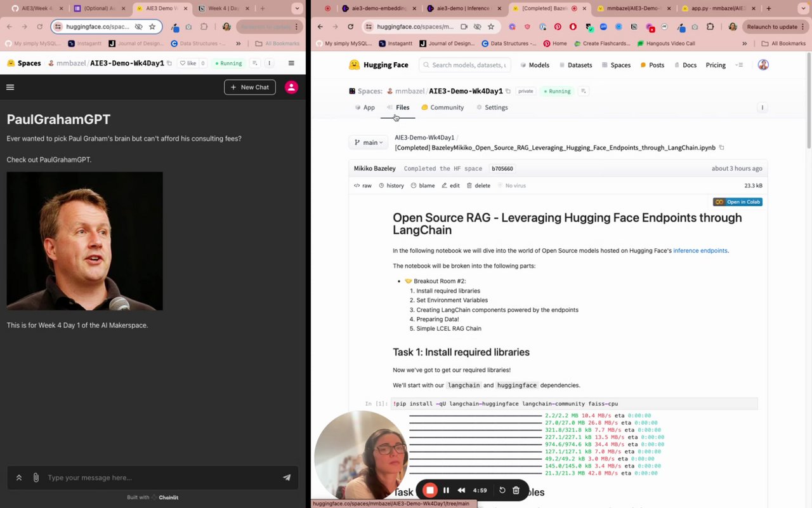Delete the notebook file
Image resolution: width=812 pixels, height=508 pixels.
[x=478, y=185]
